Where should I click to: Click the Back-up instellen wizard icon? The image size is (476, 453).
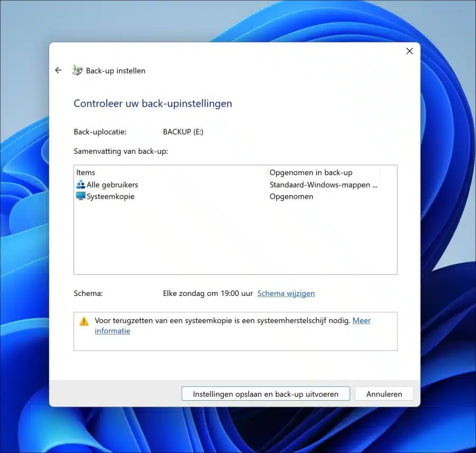pos(77,70)
